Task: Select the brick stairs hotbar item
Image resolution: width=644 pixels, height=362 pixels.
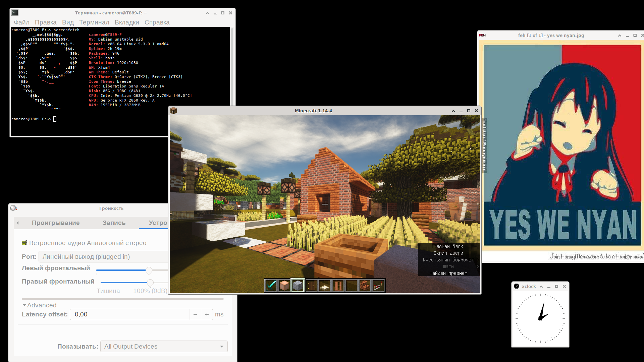Action: (365, 286)
